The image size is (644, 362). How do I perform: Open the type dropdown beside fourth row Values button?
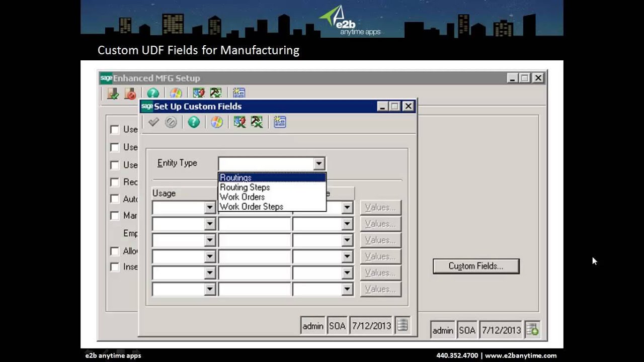pos(347,256)
